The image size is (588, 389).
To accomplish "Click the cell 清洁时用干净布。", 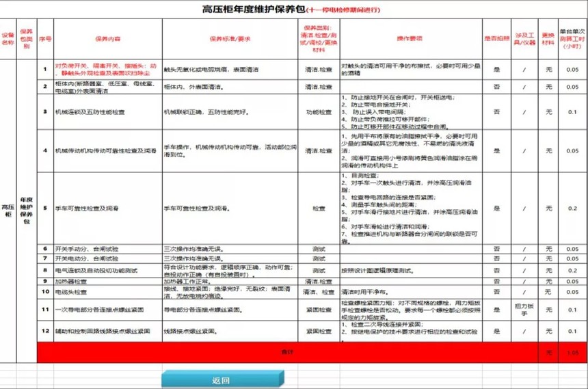I will pos(411,292).
